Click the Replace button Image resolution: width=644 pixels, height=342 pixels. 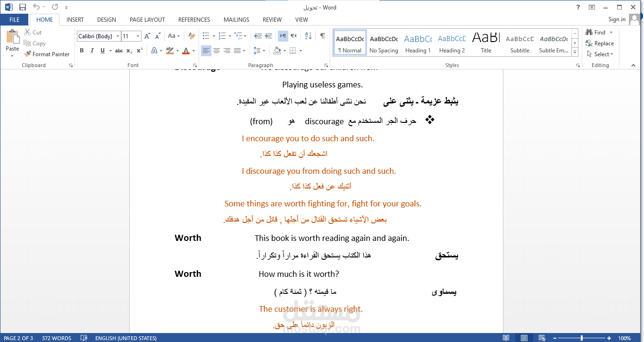(x=600, y=43)
